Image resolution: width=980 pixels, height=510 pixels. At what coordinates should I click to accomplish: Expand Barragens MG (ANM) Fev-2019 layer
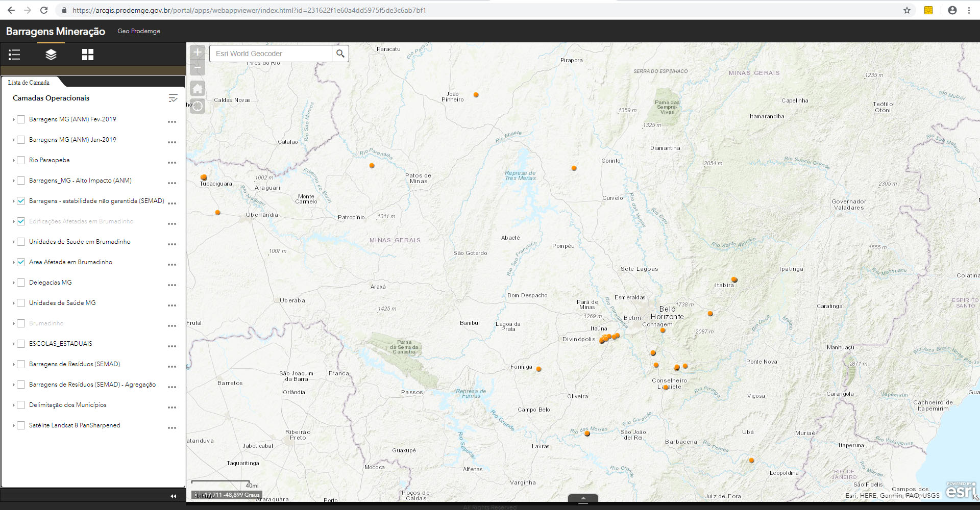point(13,119)
